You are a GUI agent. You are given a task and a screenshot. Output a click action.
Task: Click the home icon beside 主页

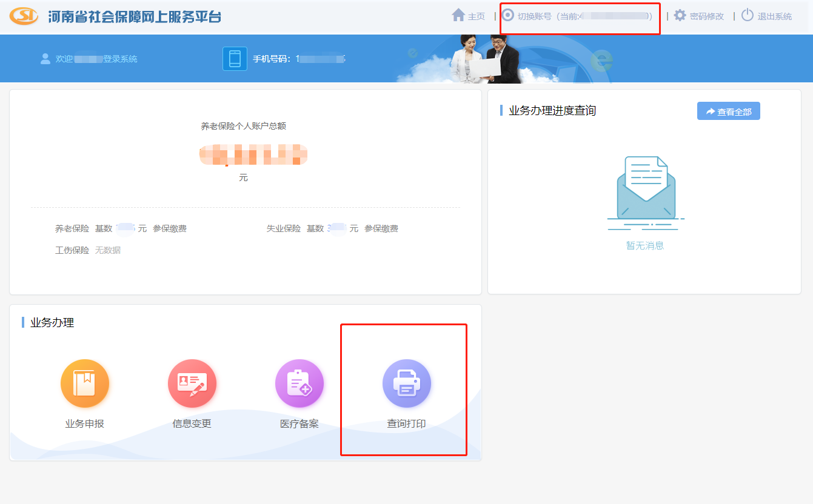(458, 15)
